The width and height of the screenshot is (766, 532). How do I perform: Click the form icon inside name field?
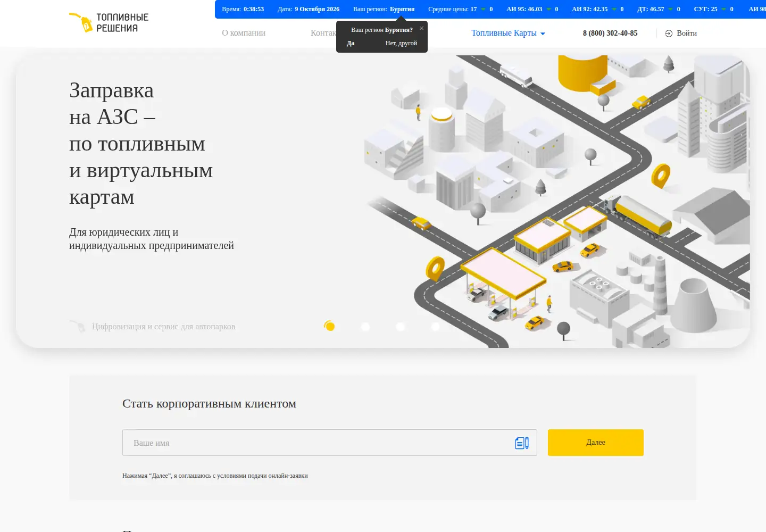[522, 443]
